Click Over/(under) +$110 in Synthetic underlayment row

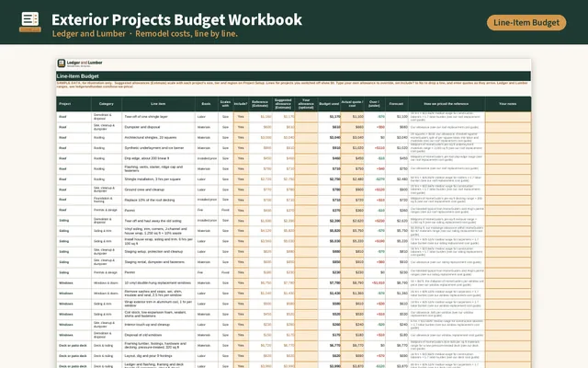click(x=375, y=148)
